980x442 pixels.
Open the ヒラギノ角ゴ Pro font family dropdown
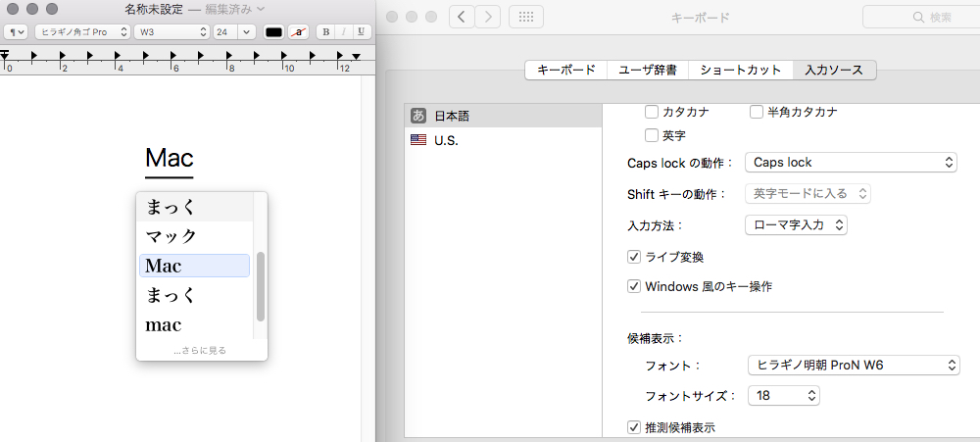point(82,32)
